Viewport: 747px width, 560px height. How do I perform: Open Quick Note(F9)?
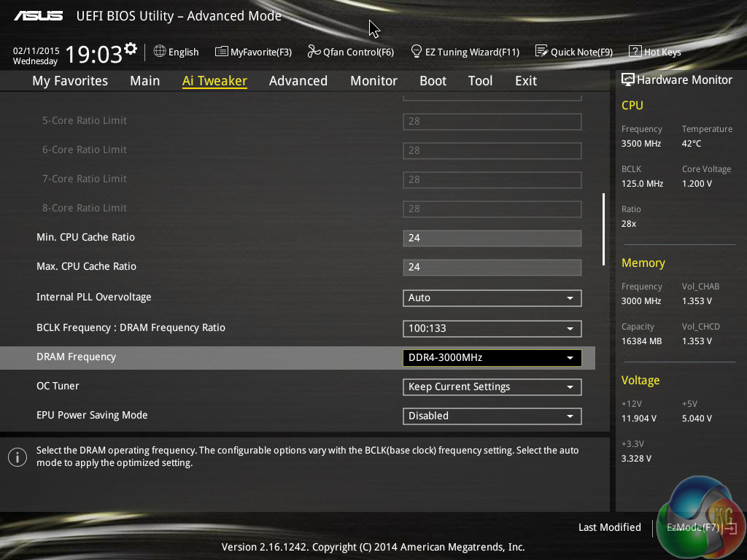tap(574, 52)
